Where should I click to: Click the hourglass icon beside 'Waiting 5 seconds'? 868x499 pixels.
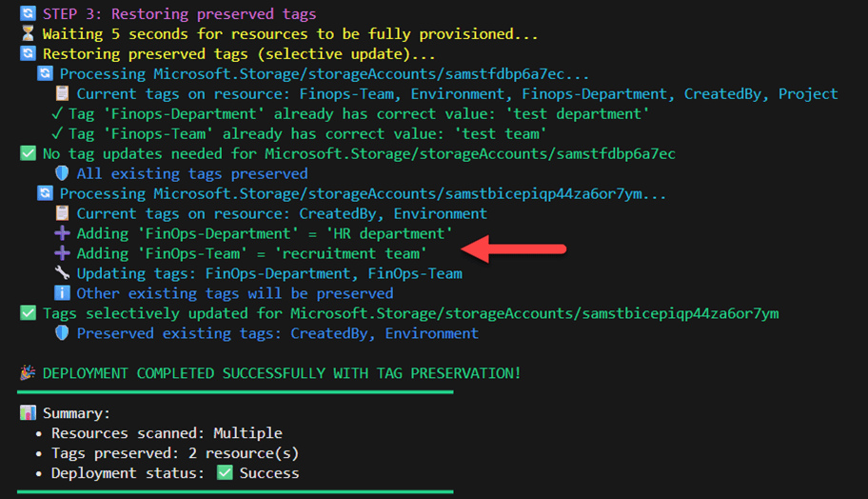[x=27, y=34]
